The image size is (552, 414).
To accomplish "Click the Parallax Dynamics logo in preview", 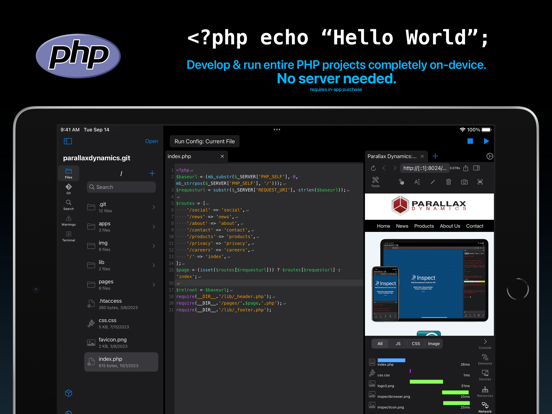I will [429, 205].
